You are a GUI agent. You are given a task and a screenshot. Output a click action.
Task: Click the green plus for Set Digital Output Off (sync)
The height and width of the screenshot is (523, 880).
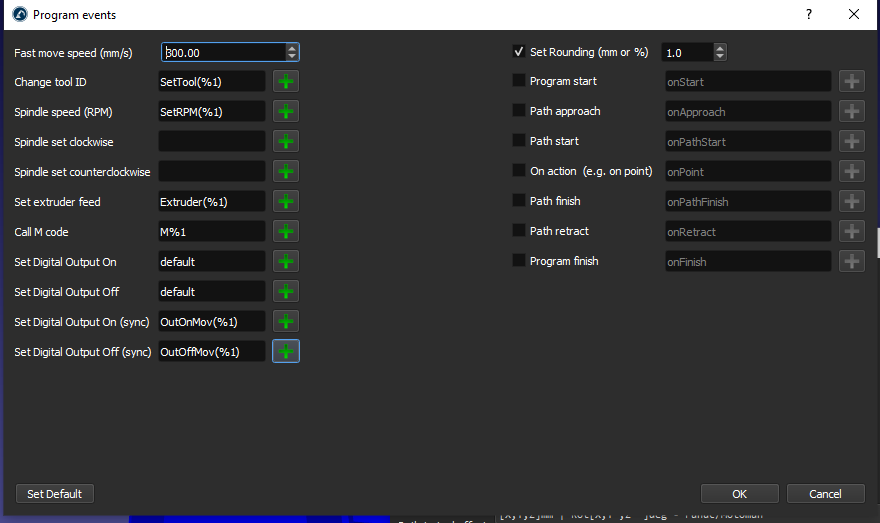(286, 351)
